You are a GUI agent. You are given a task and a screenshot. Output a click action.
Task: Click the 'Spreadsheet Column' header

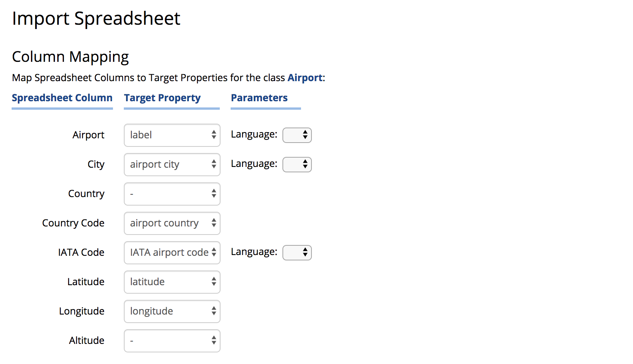click(x=62, y=98)
